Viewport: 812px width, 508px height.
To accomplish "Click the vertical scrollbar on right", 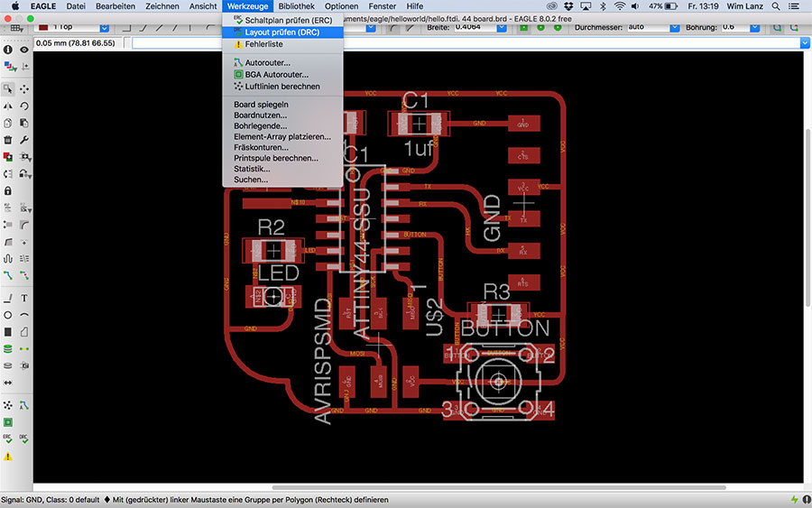I will pyautogui.click(x=807, y=217).
